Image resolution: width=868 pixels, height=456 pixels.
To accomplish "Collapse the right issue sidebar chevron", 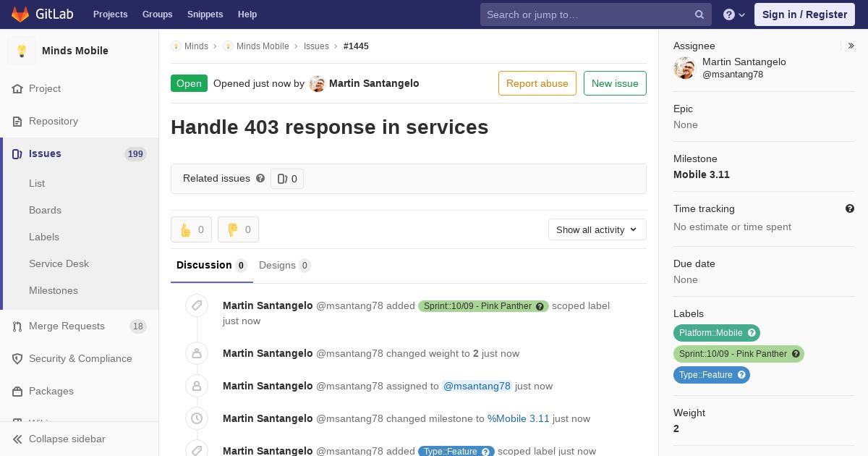I will point(851,46).
